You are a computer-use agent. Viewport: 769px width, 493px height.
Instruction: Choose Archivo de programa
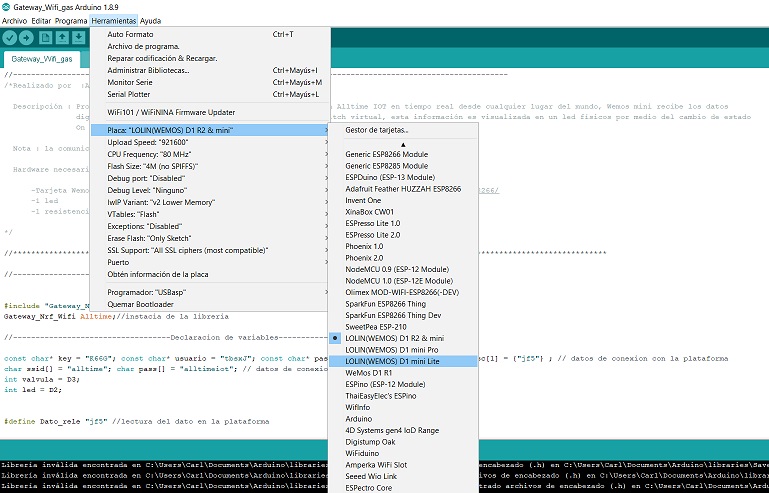point(210,46)
